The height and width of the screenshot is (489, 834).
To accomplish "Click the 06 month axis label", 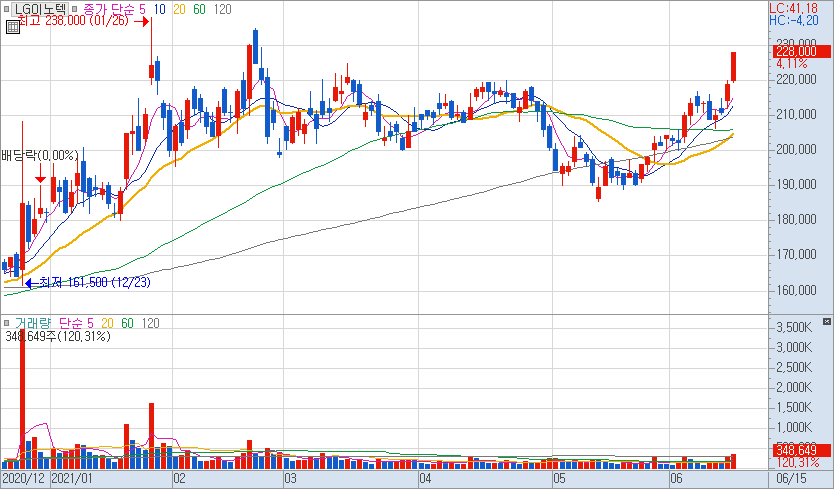I will pos(676,478).
